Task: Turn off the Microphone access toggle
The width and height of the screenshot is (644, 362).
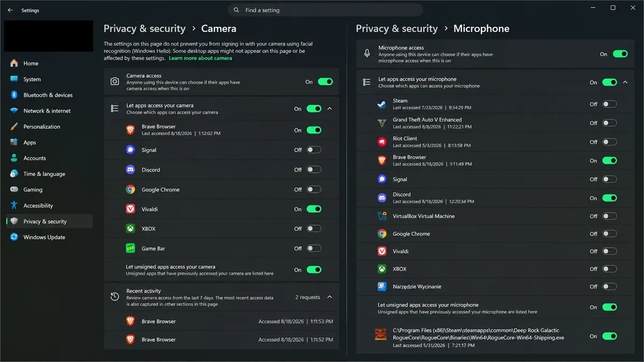Action: 620,54
